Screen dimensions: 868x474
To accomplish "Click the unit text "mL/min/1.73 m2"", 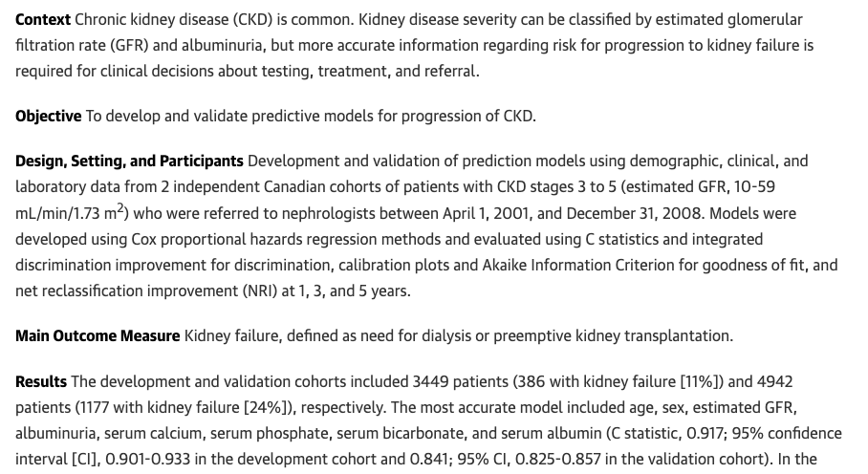I will tap(72, 213).
